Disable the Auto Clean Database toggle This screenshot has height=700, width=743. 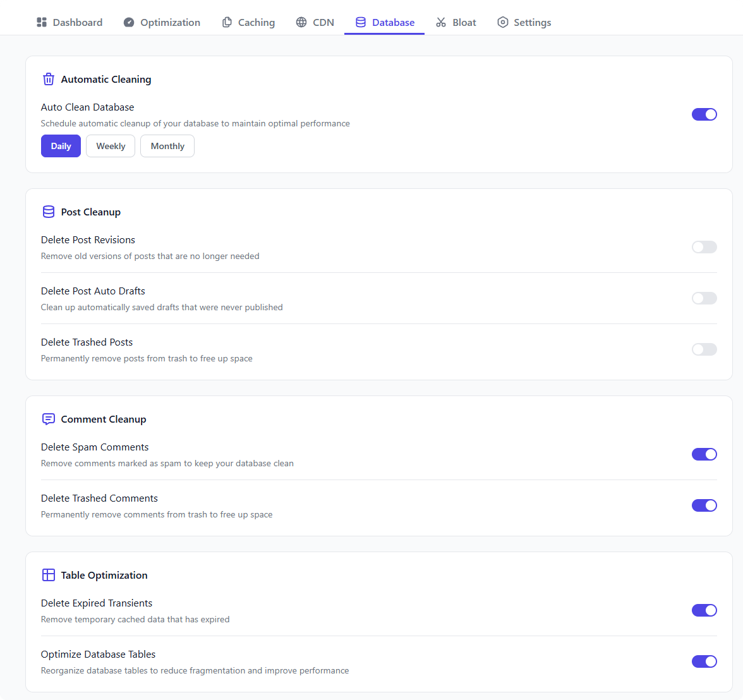coord(704,114)
